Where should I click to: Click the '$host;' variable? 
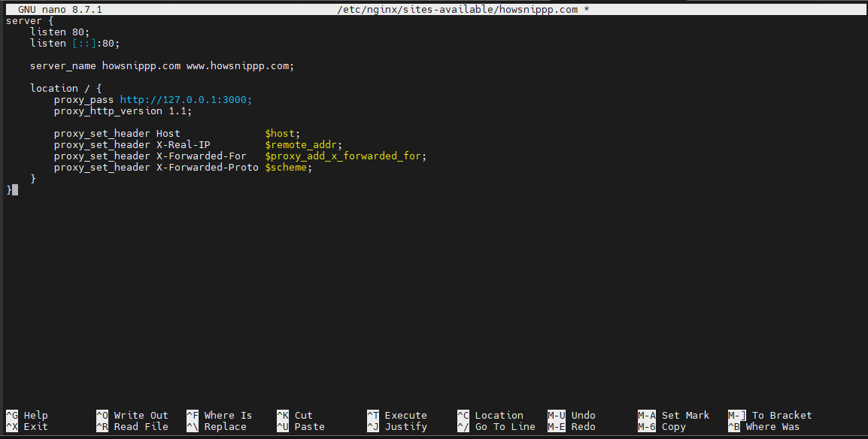(x=282, y=134)
